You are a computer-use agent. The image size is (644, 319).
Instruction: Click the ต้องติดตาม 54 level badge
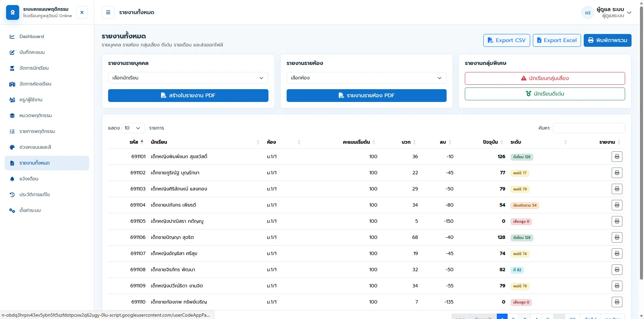[525, 205]
